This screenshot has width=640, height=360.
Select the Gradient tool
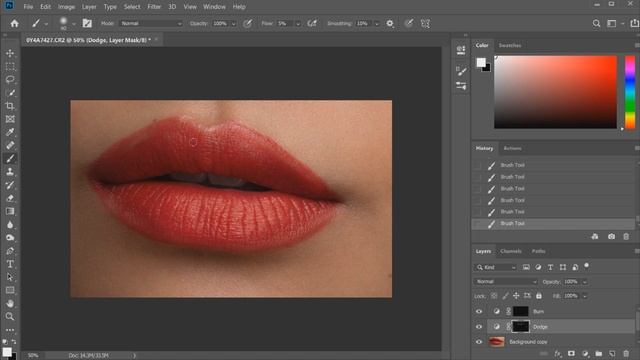10,211
